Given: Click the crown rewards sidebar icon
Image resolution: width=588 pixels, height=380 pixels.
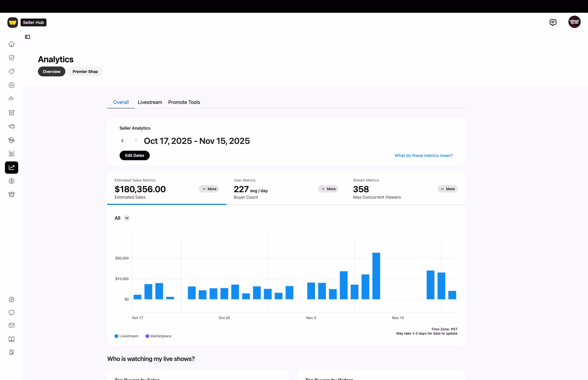Looking at the screenshot, I should [11, 194].
